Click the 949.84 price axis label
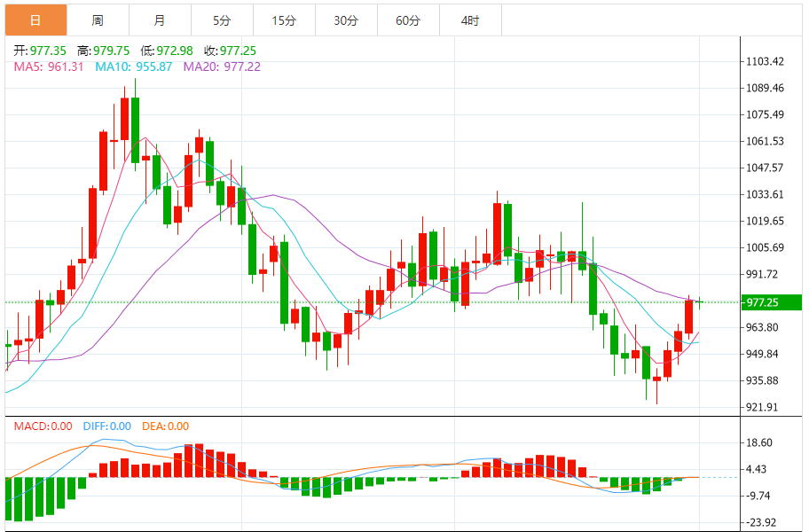The image size is (809, 532). (762, 354)
